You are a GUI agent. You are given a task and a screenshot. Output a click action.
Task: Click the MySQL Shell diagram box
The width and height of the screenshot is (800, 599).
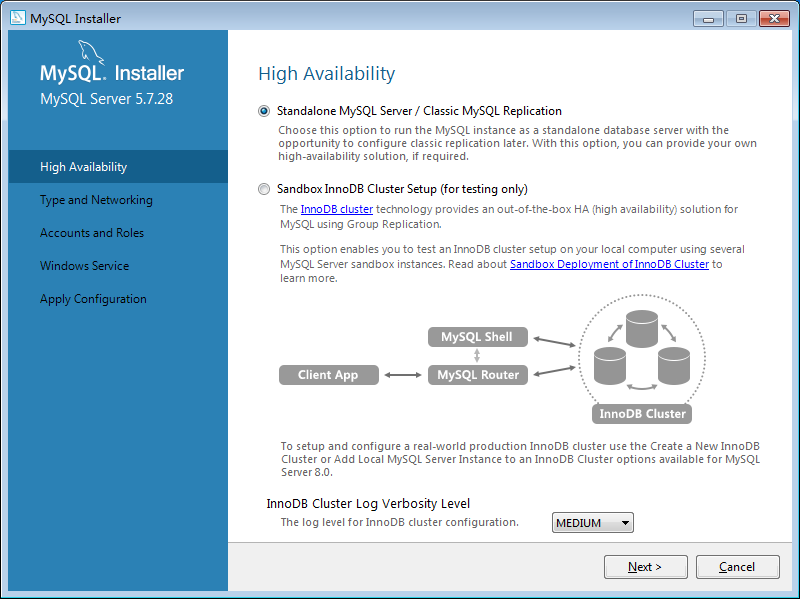point(478,337)
